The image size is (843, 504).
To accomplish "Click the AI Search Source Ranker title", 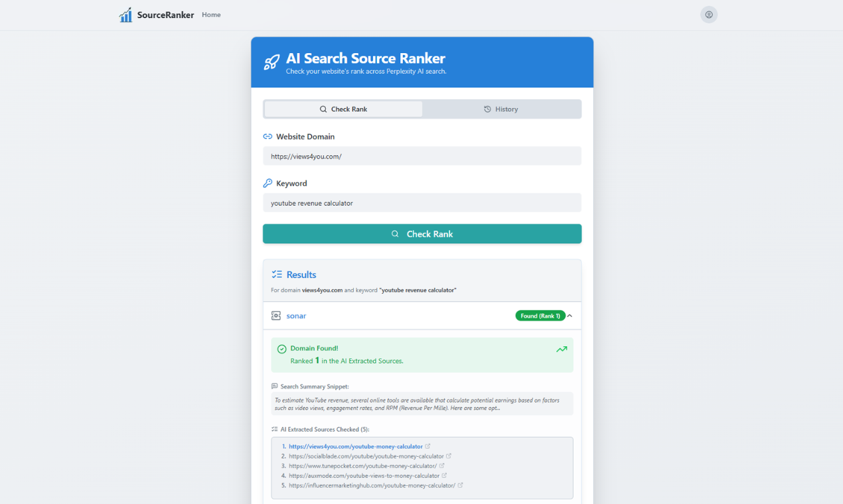I will pyautogui.click(x=366, y=58).
